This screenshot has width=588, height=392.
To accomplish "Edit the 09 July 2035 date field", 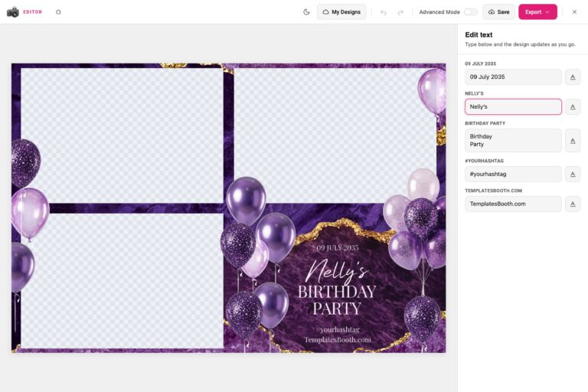I will pyautogui.click(x=513, y=77).
